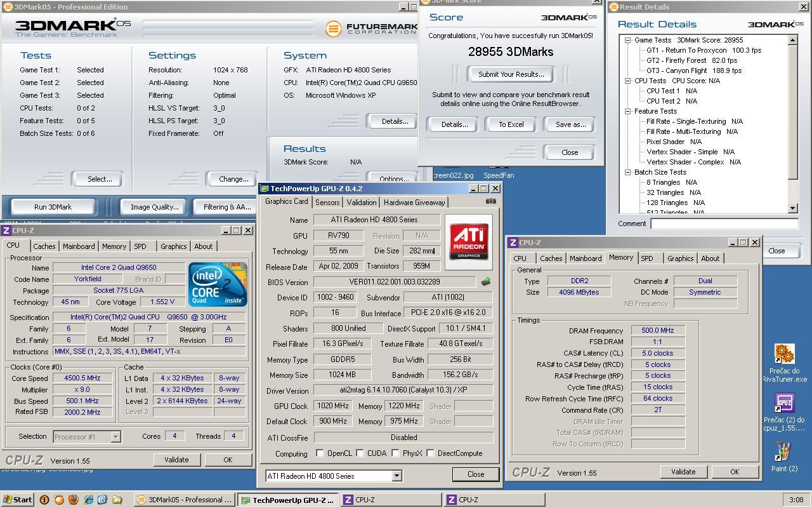812x508 pixels.
Task: Collapse the CPU Tests tree node
Action: pyautogui.click(x=627, y=81)
